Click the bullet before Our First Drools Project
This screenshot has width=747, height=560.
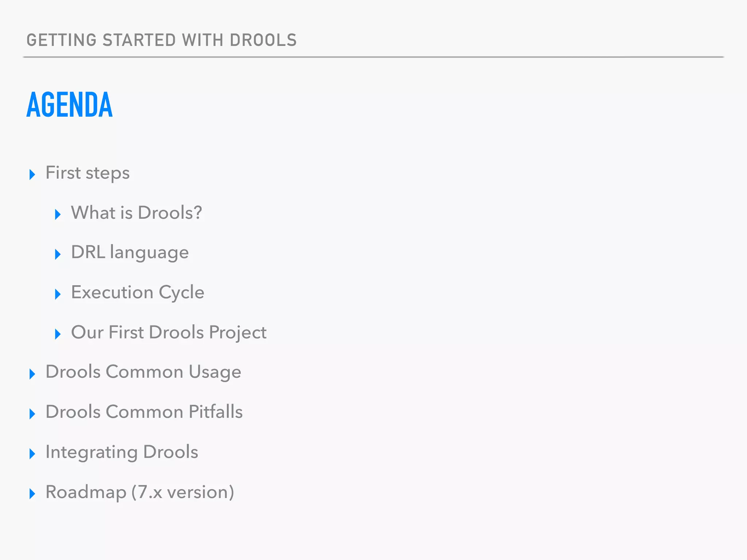(58, 334)
